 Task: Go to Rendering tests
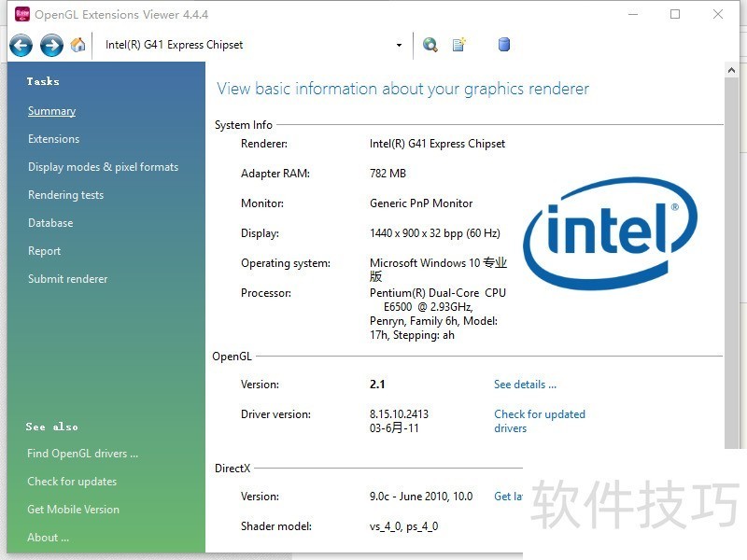pyautogui.click(x=65, y=195)
